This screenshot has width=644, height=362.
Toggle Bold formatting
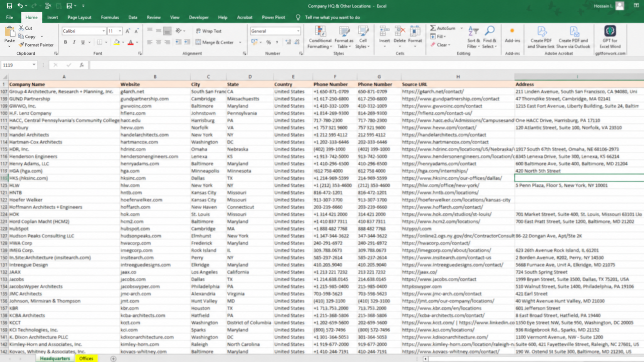65,42
